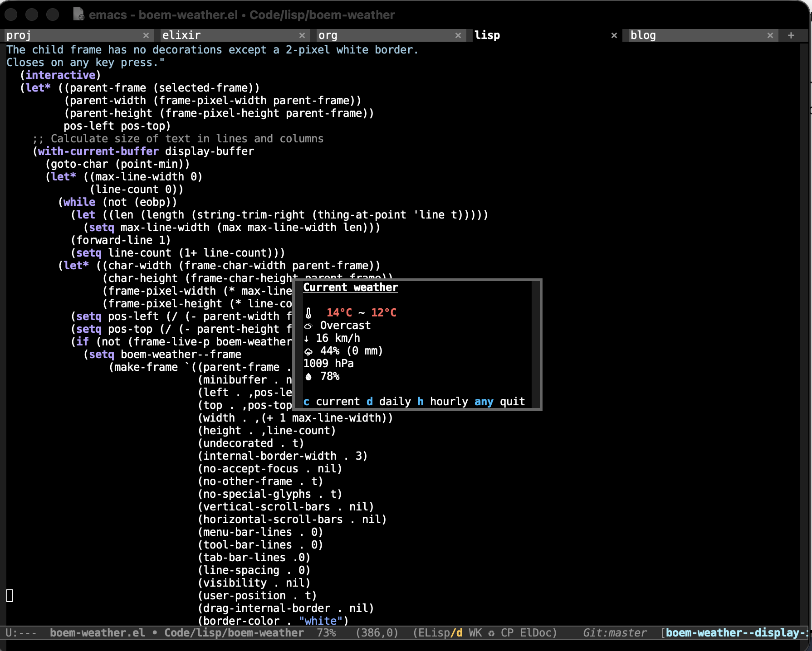Close the active lisp tab
Viewport: 812px width, 651px height.
[614, 35]
